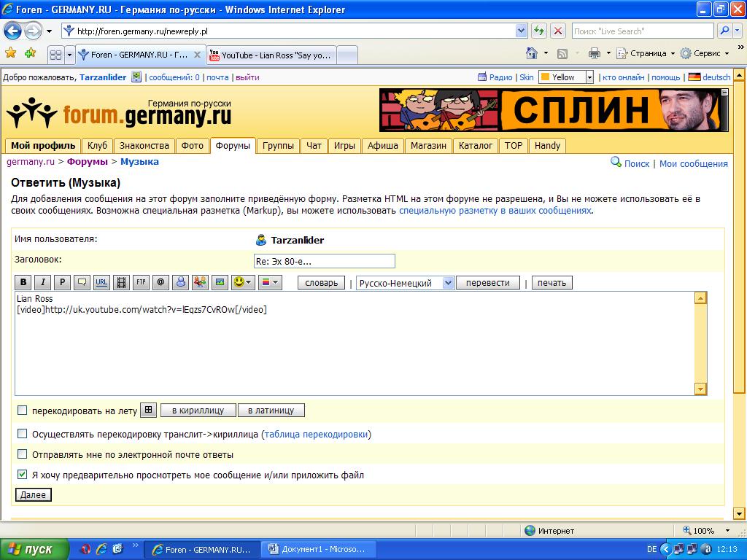747x560 pixels.
Task: Uncheck the preview message checkbox
Action: (23, 475)
